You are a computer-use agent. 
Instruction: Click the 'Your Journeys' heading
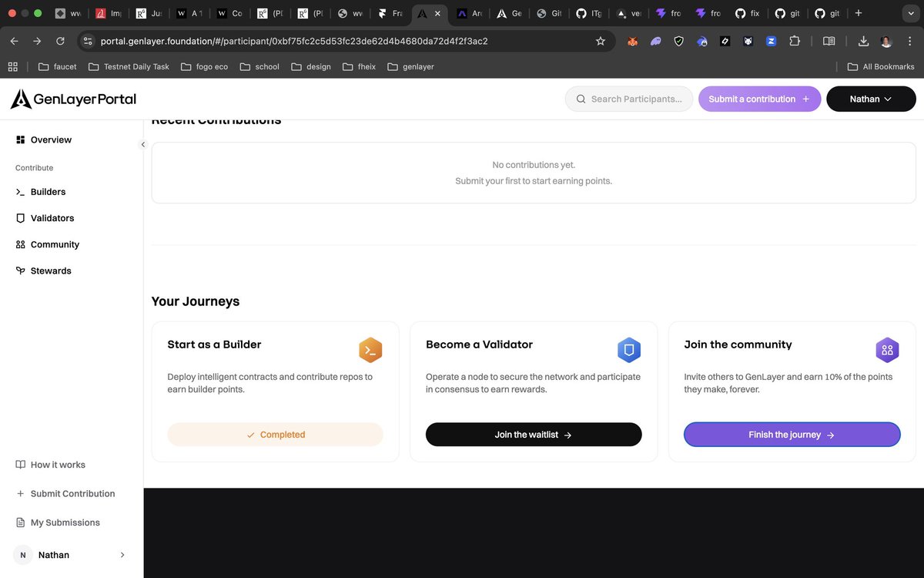196,301
